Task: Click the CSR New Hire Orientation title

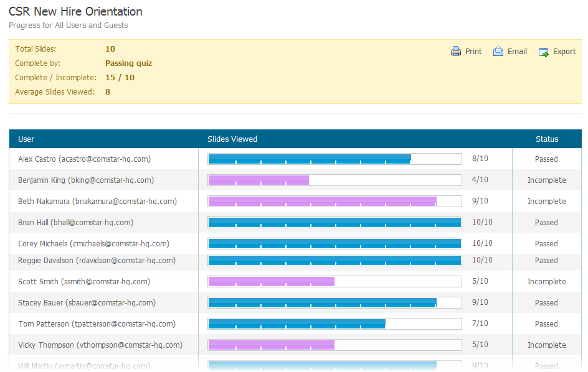Action: click(75, 12)
